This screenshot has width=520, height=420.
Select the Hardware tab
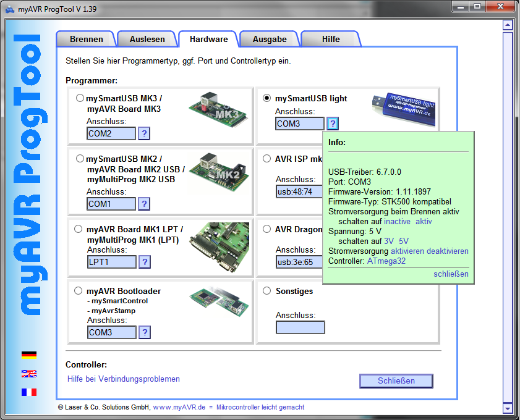tap(209, 39)
